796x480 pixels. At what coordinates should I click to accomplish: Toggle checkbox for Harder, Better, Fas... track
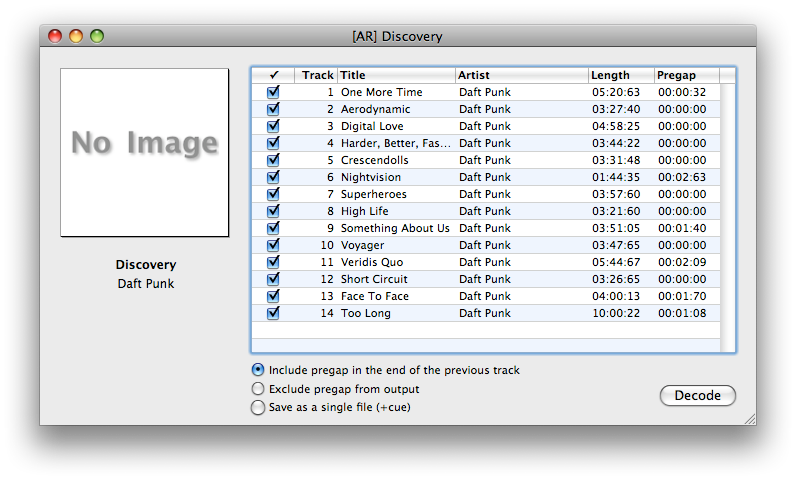(273, 143)
